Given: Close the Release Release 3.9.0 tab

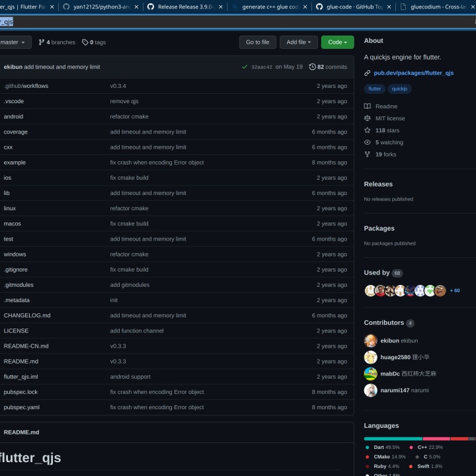Looking at the screenshot, I should 221,7.
